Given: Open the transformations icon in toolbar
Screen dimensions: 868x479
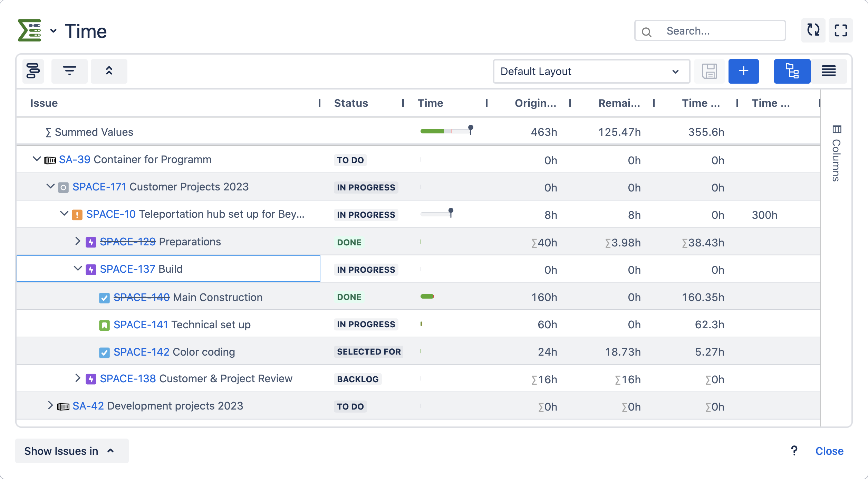Looking at the screenshot, I should coord(33,71).
